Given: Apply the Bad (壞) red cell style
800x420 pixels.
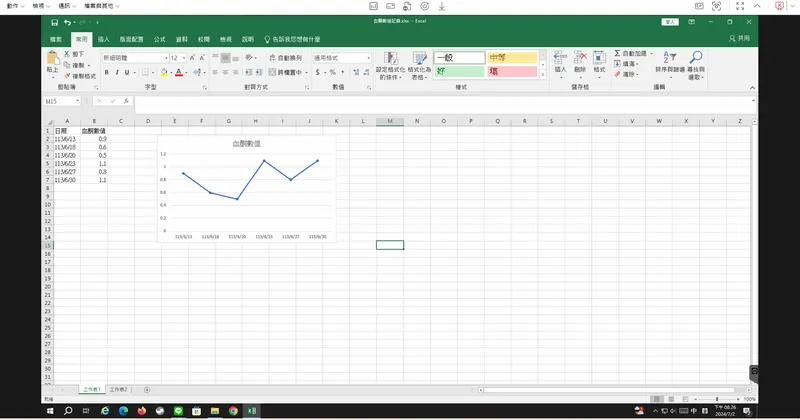Looking at the screenshot, I should tap(512, 71).
